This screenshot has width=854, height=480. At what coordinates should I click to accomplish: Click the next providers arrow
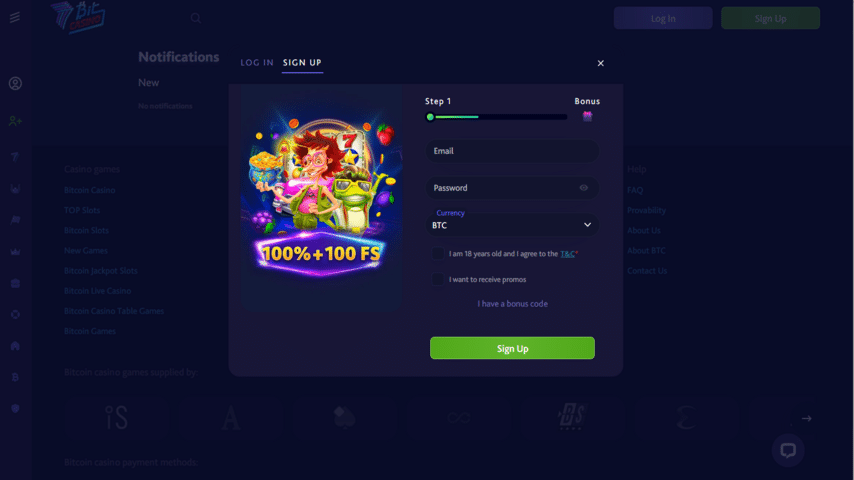807,418
